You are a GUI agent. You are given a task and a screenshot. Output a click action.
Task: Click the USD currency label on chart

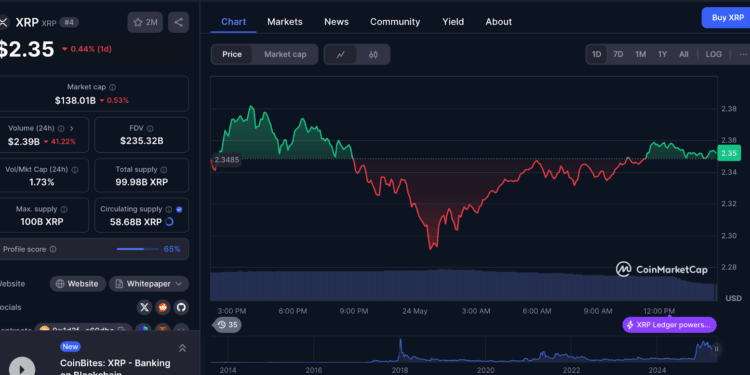(733, 298)
